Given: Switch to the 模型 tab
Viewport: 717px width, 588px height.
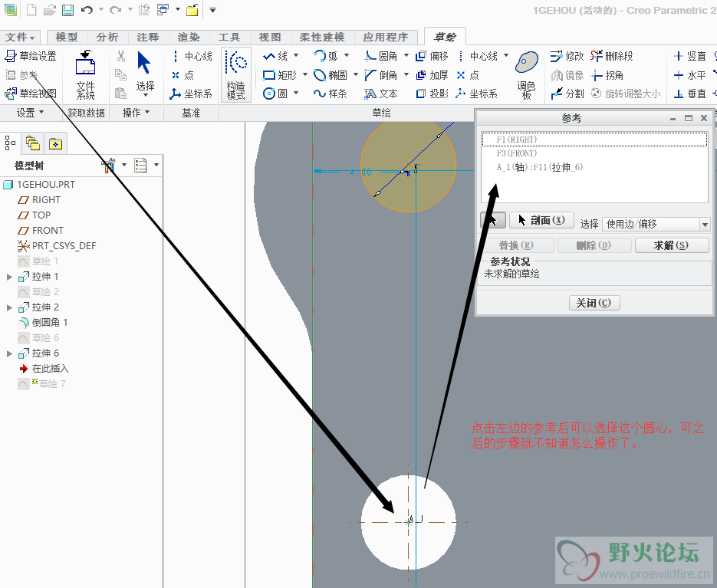Looking at the screenshot, I should [x=66, y=37].
